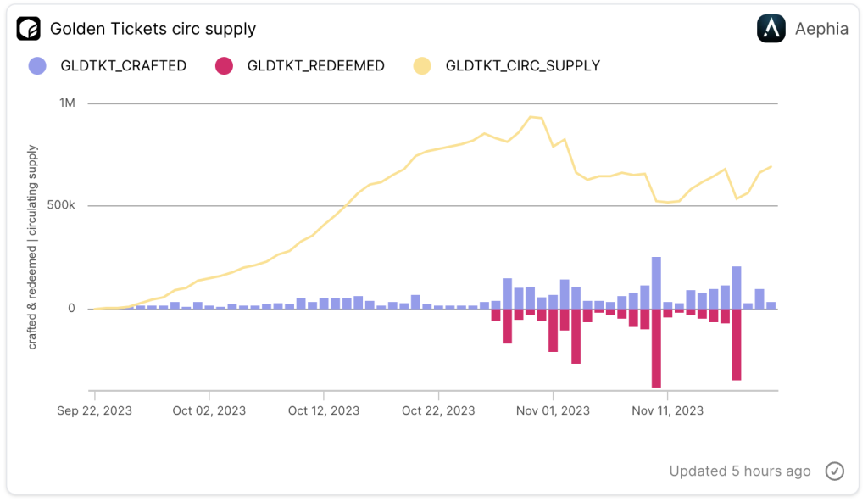The width and height of the screenshot is (868, 502).
Task: Visit the Aephia author name link
Action: click(821, 29)
